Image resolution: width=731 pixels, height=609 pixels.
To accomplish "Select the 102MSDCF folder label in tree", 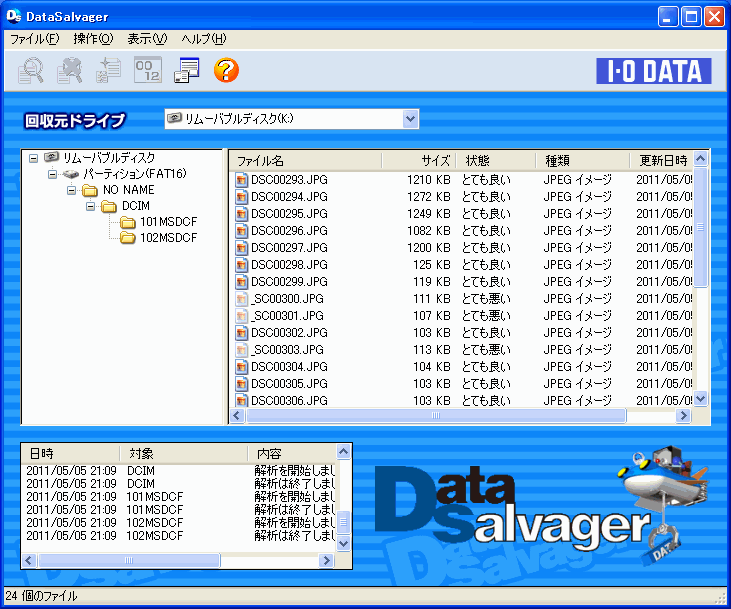I will [x=169, y=238].
